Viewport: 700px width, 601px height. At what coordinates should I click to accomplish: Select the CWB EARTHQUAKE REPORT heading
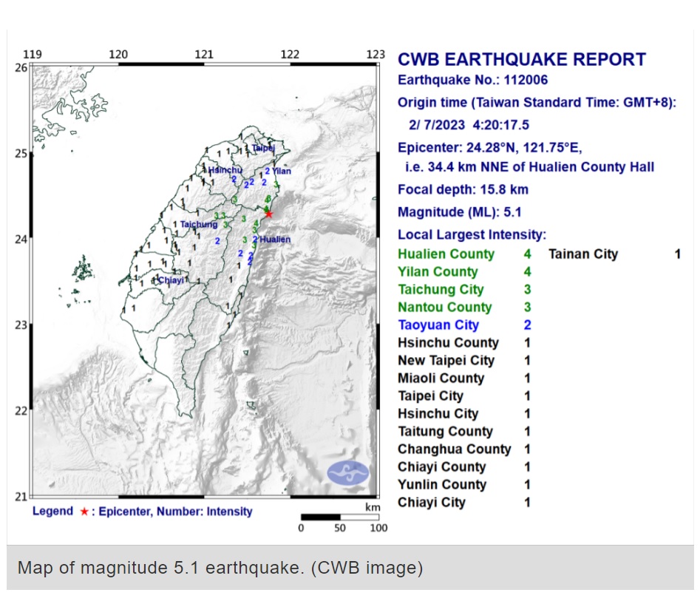(522, 60)
